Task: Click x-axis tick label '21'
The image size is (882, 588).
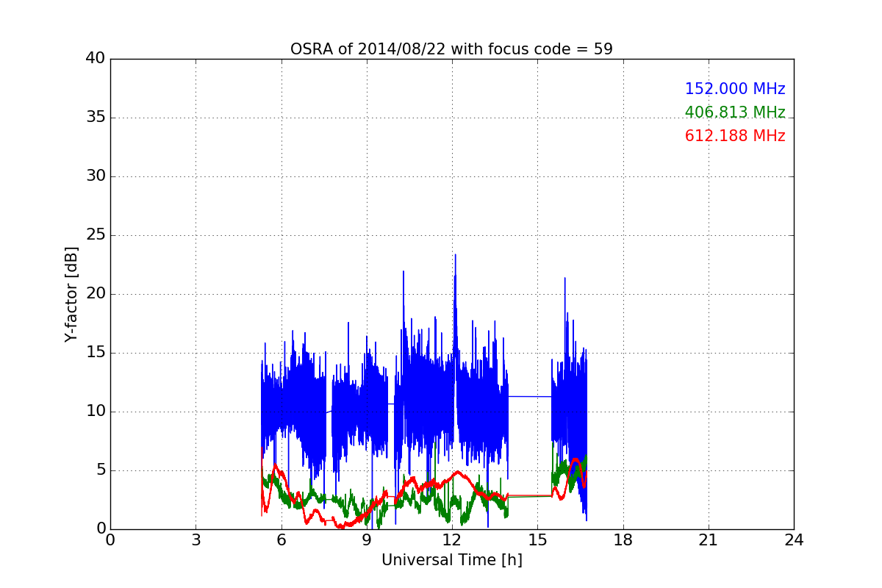Action: point(709,539)
